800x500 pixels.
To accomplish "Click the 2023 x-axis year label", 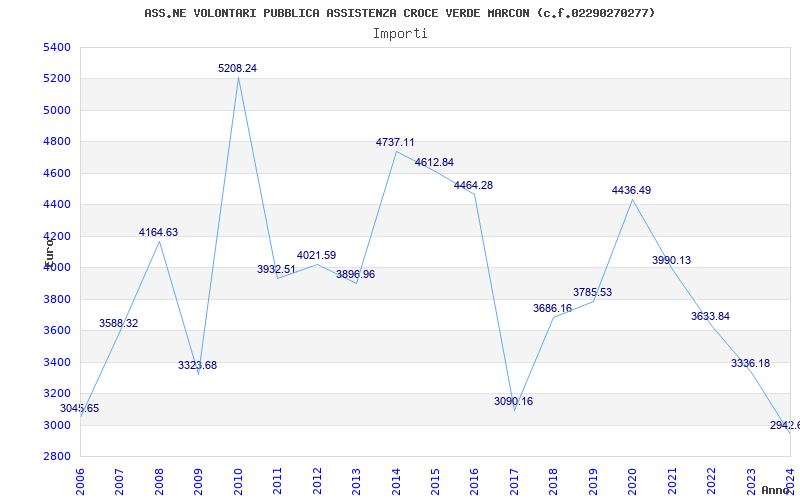I will (751, 481).
